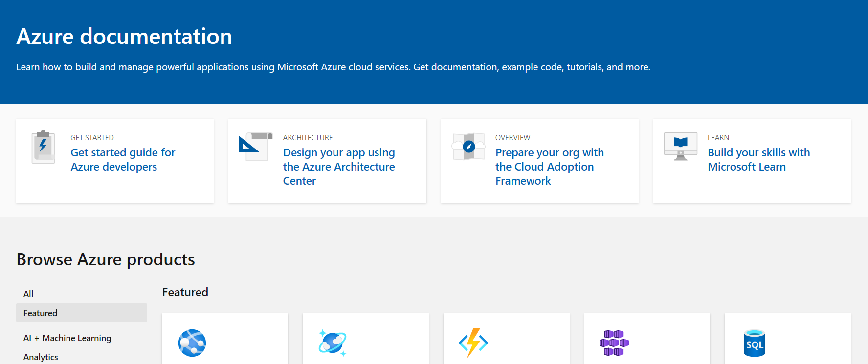Click the compass map Overview icon
Viewport: 868px width, 364px height.
[x=468, y=147]
